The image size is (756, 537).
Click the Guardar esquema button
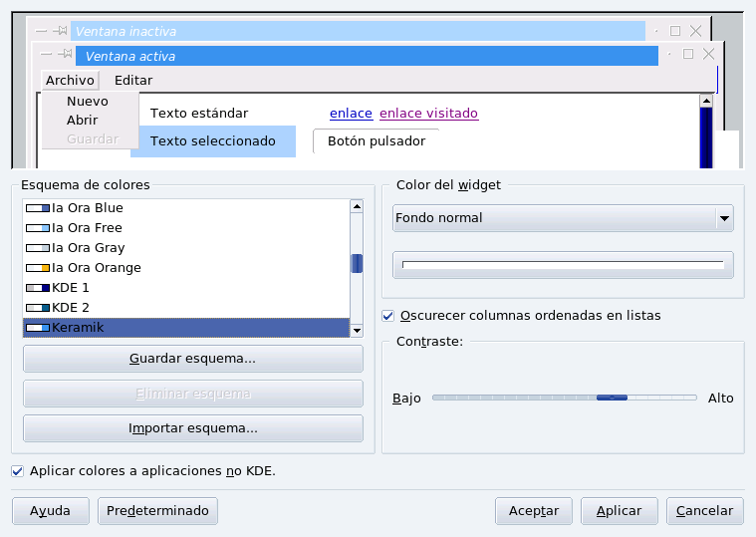[192, 359]
